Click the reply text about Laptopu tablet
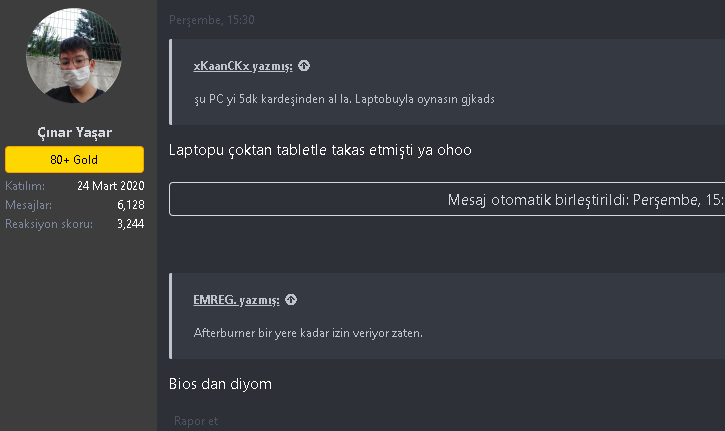Screen dimensions: 725x431 [320, 150]
